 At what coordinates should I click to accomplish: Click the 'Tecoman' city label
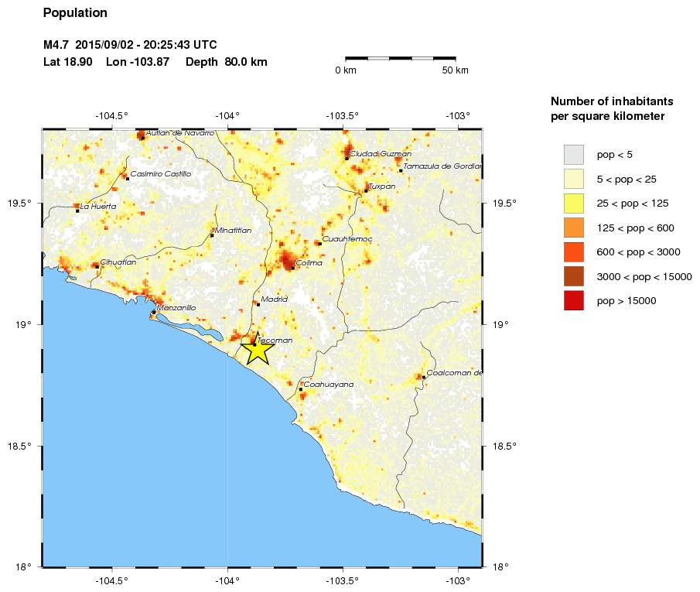[x=275, y=340]
